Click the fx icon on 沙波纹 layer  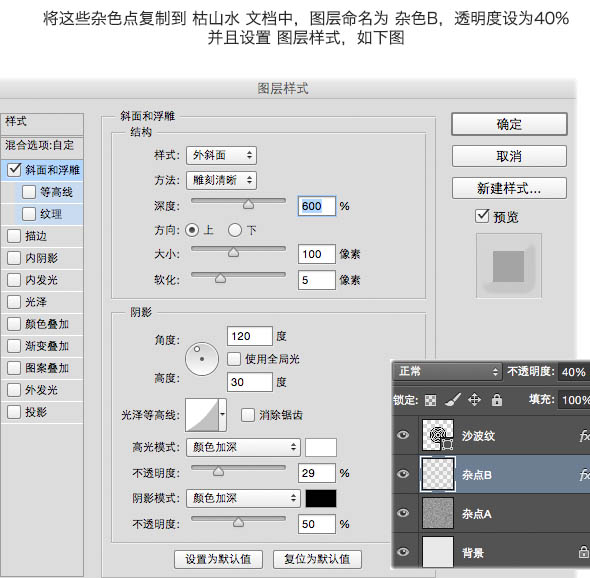click(584, 436)
